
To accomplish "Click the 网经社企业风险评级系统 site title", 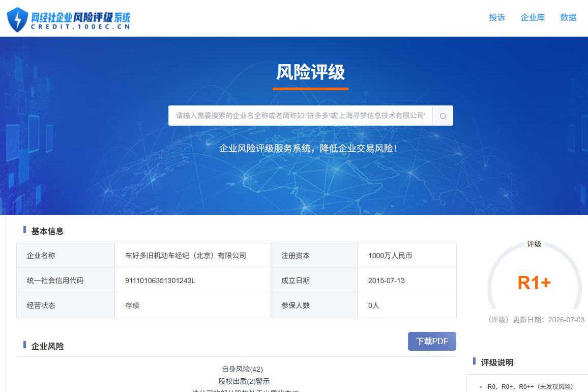I will (x=81, y=17).
